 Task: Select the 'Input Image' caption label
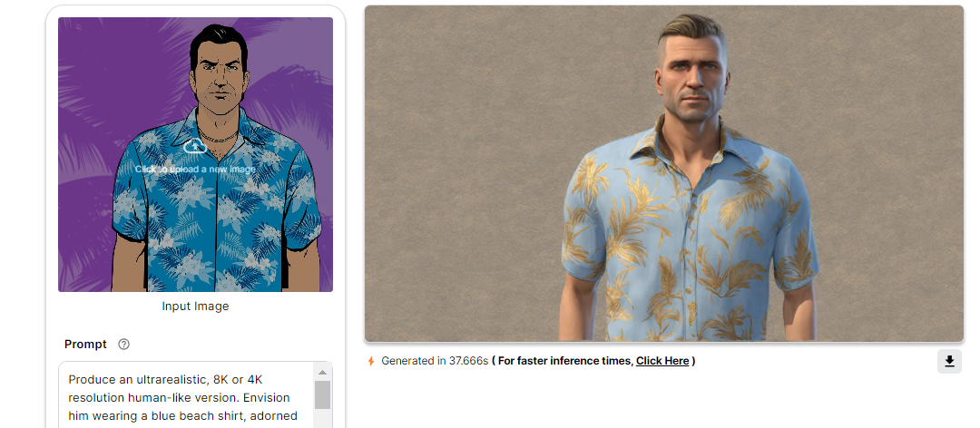195,306
